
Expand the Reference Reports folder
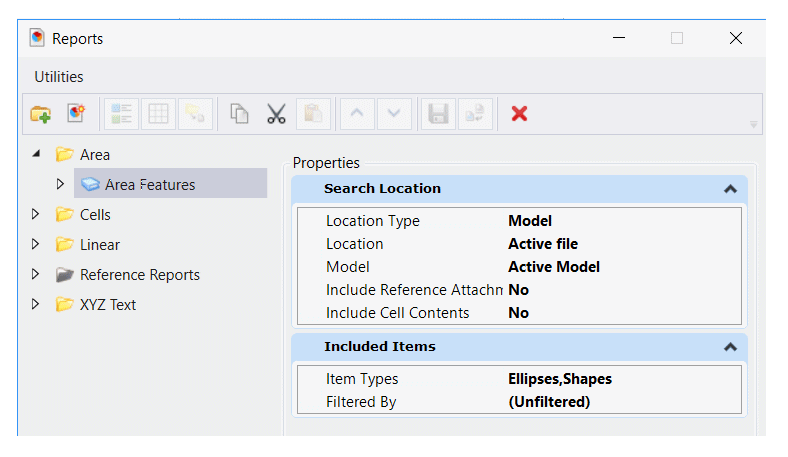click(35, 274)
